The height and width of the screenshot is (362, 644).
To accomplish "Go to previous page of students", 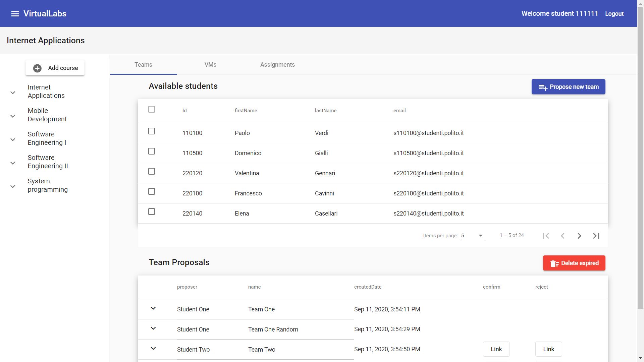I will coord(562,236).
